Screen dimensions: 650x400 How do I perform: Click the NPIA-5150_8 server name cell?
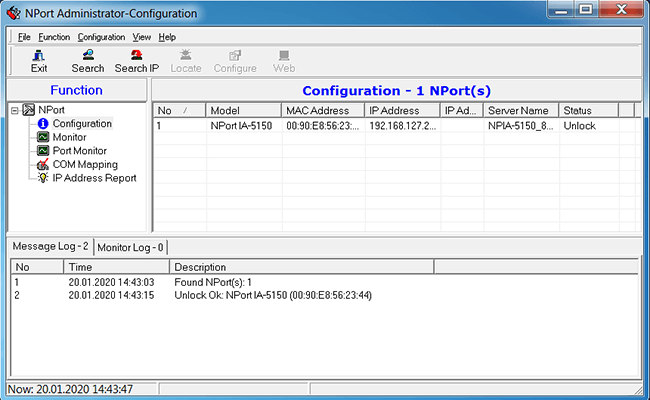click(x=521, y=126)
